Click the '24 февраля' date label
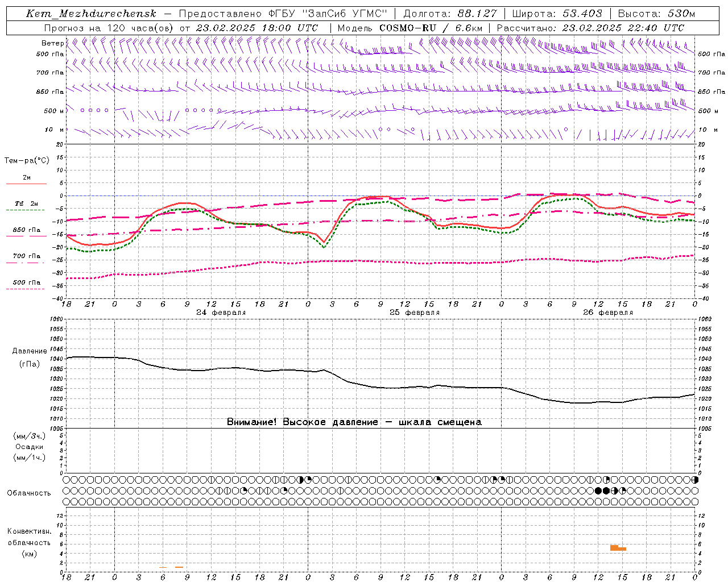The width and height of the screenshot is (728, 582). click(x=221, y=313)
